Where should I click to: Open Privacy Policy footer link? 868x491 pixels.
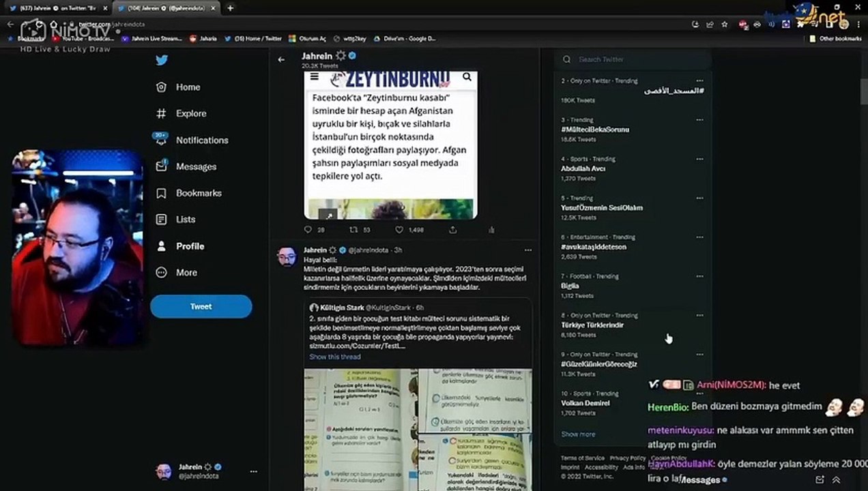627,458
